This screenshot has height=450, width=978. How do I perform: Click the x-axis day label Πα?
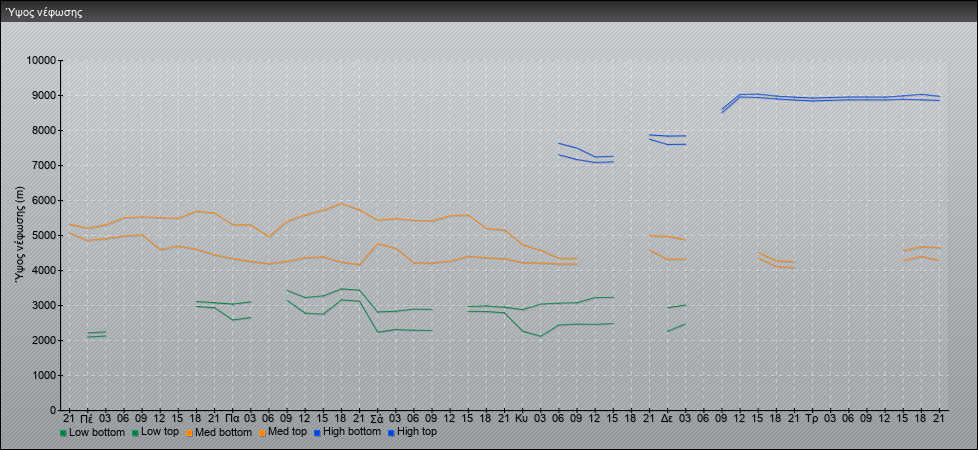click(233, 418)
